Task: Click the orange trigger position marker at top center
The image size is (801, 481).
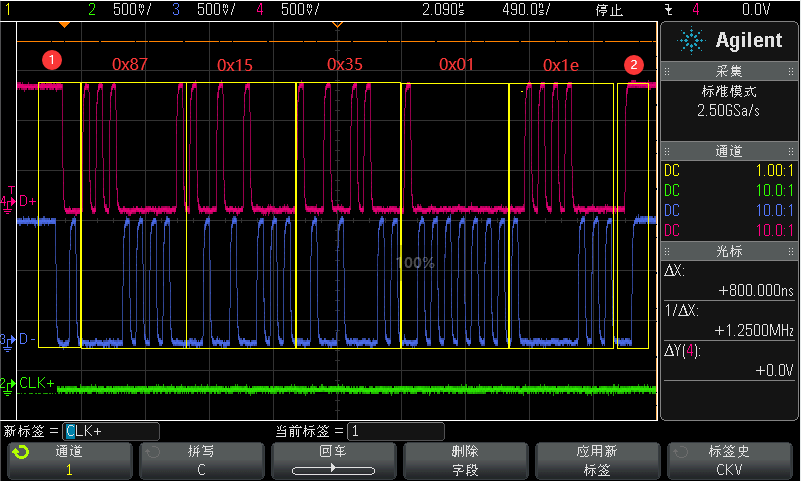Action: pos(337,23)
